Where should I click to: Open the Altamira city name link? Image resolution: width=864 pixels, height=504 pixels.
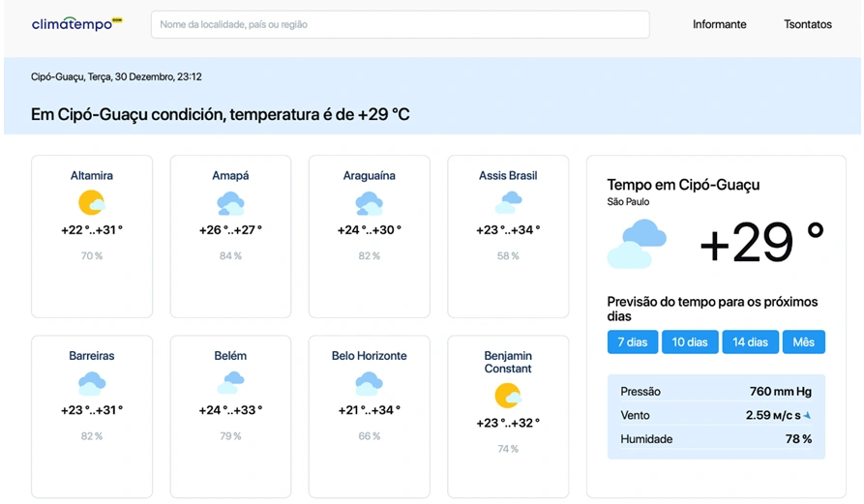point(92,176)
